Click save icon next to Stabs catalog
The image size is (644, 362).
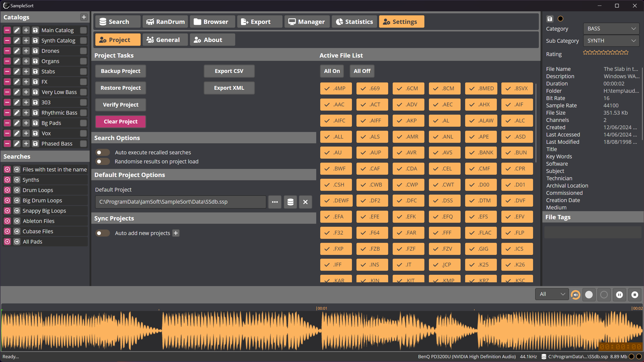click(35, 71)
